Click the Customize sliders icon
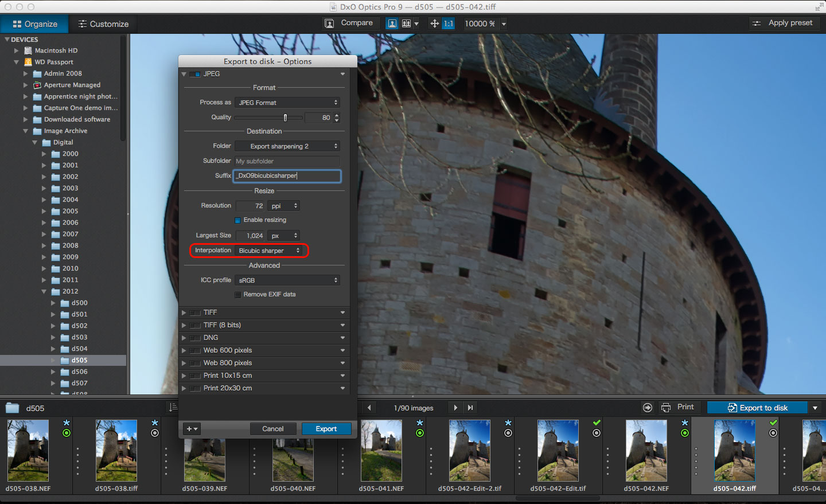The height and width of the screenshot is (504, 826). point(83,24)
